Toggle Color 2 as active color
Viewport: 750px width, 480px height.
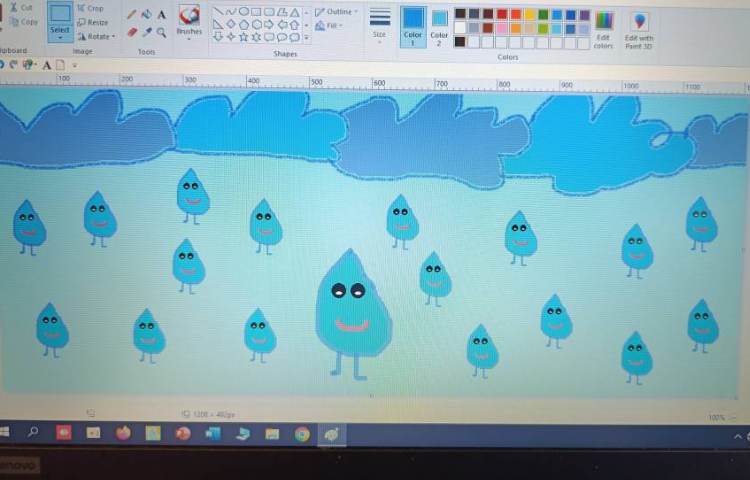click(440, 25)
